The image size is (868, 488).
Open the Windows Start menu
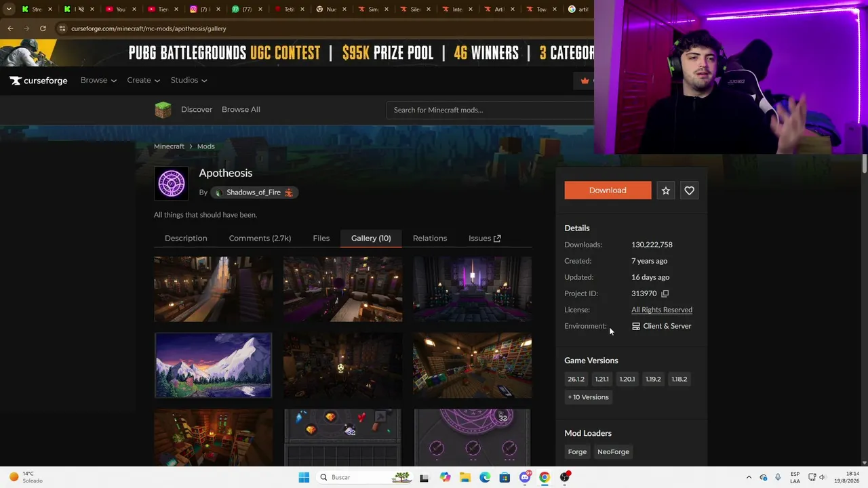click(x=304, y=477)
